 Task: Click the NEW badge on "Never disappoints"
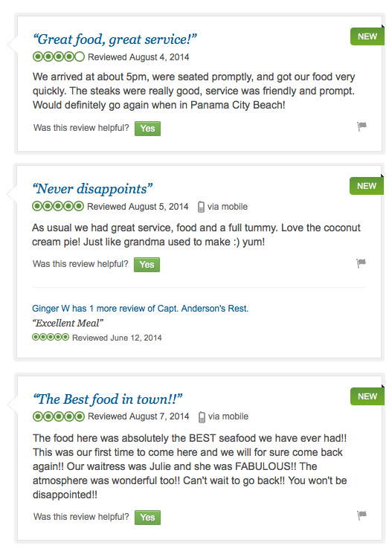coord(367,186)
